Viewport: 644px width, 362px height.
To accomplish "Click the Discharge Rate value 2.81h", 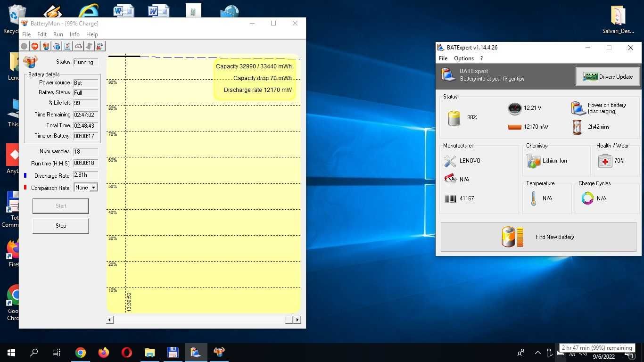I will click(86, 175).
